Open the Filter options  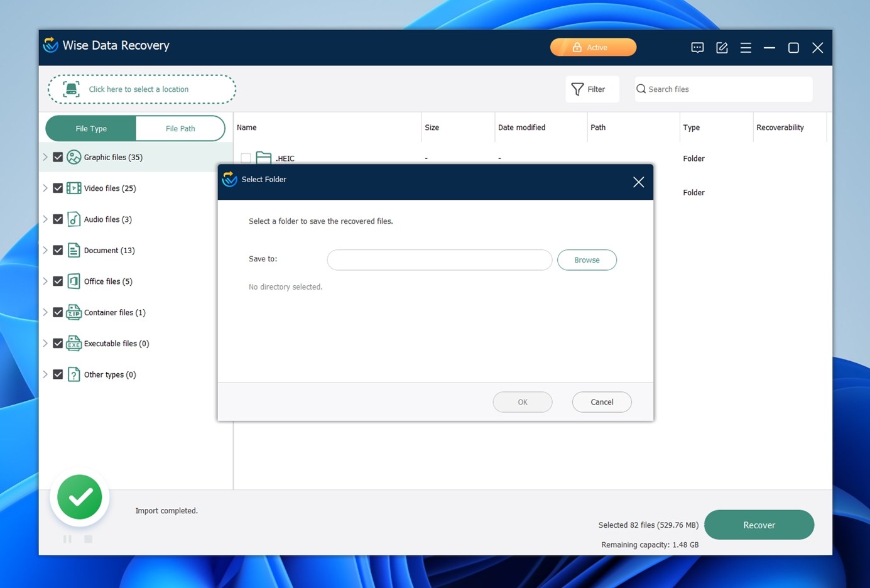coord(592,89)
